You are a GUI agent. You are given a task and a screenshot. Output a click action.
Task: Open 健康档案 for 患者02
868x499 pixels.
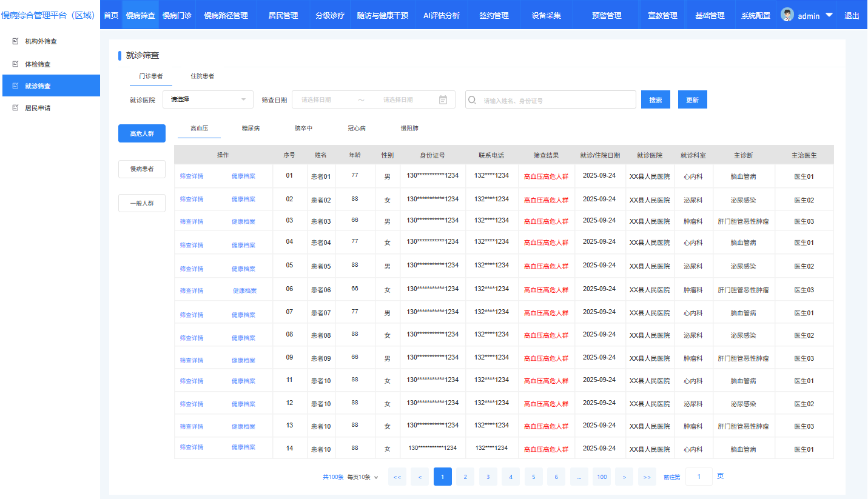(x=243, y=199)
